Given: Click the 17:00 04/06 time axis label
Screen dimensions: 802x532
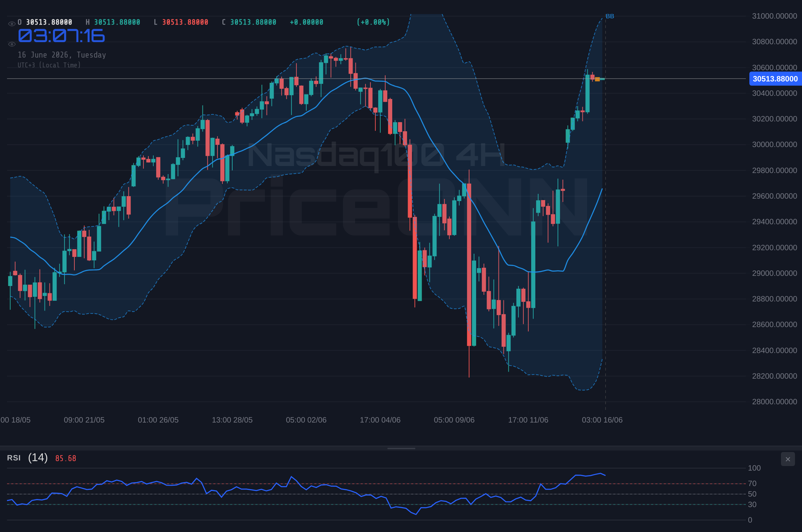Looking at the screenshot, I should pyautogui.click(x=380, y=420).
